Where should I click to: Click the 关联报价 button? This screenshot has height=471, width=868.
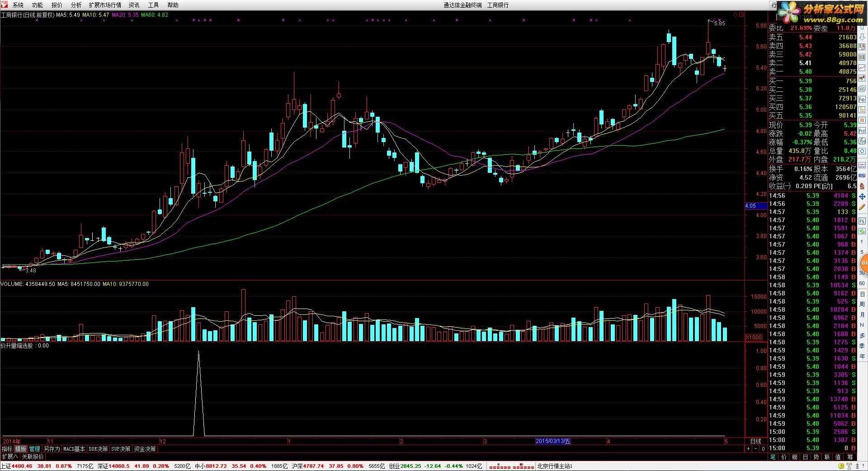(x=33, y=457)
